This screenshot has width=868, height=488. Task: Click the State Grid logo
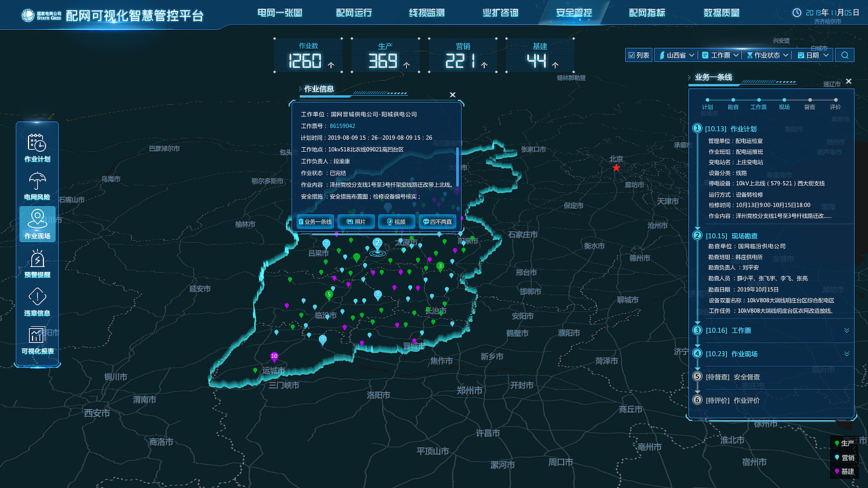point(41,14)
